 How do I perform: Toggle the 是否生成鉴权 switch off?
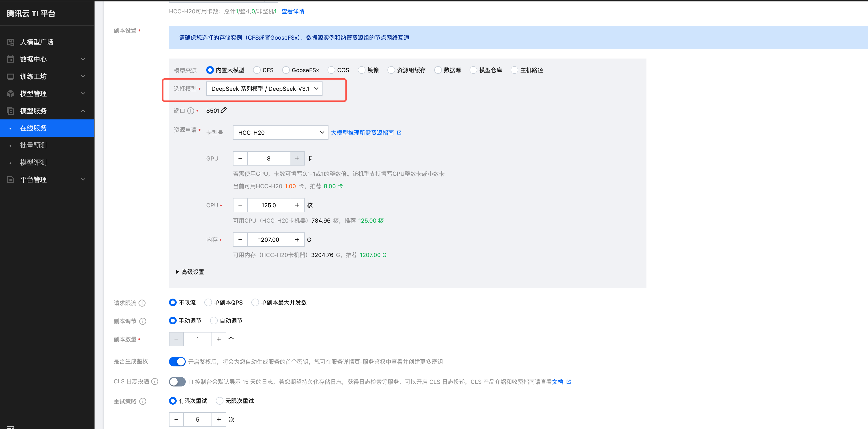[x=177, y=362]
